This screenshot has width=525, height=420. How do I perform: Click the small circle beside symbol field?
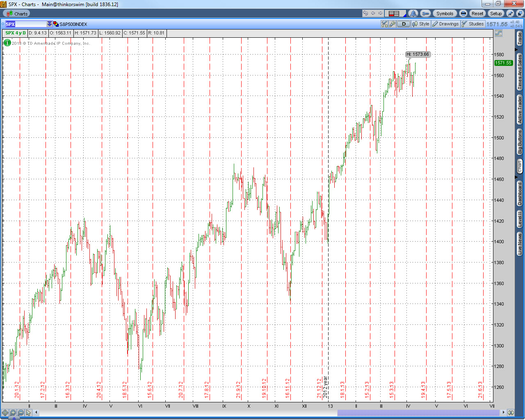2,24
